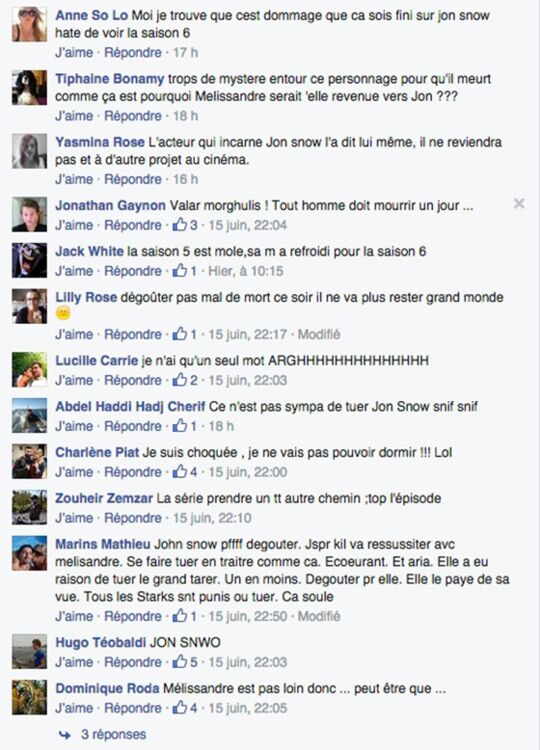Click thumbs-up icon on Jack White's comment
The image size is (540, 750).
coord(180,270)
